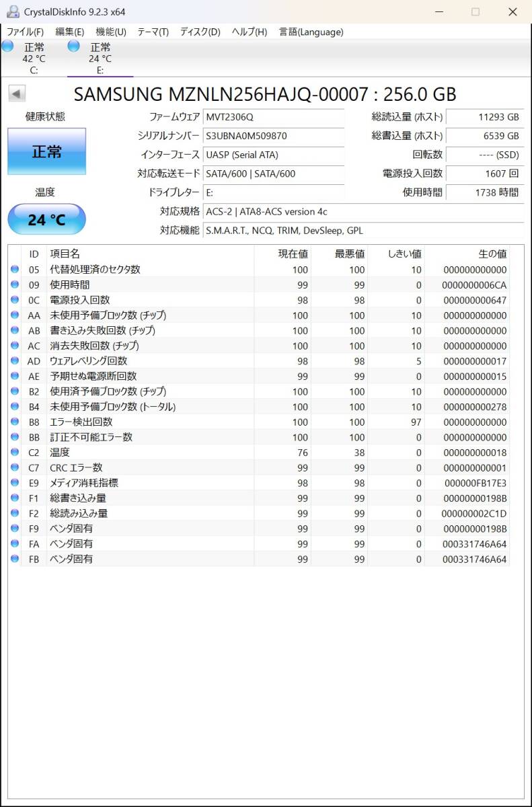The width and height of the screenshot is (532, 807).
Task: Select the エラー検出回数 attribute name
Action: coord(81,422)
